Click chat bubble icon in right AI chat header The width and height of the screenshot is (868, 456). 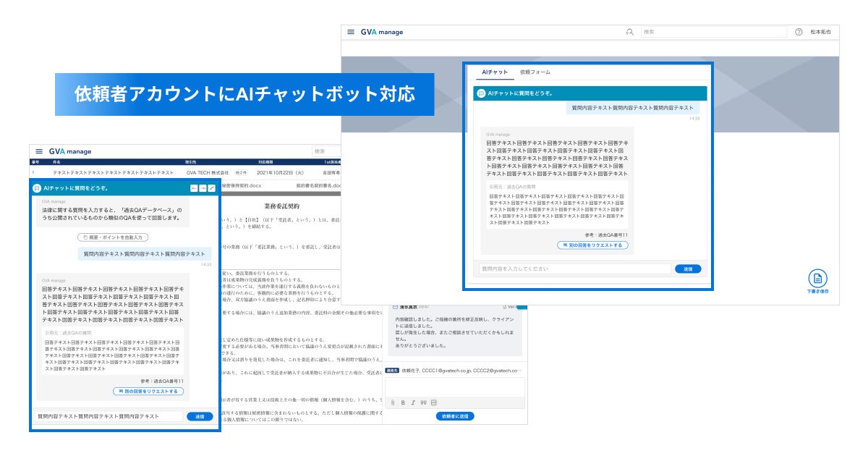click(x=482, y=93)
